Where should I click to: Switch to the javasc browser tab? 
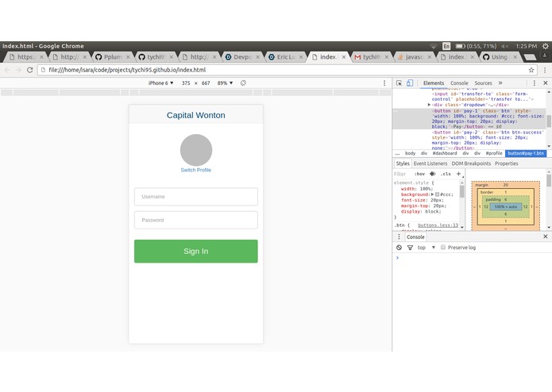tap(415, 57)
